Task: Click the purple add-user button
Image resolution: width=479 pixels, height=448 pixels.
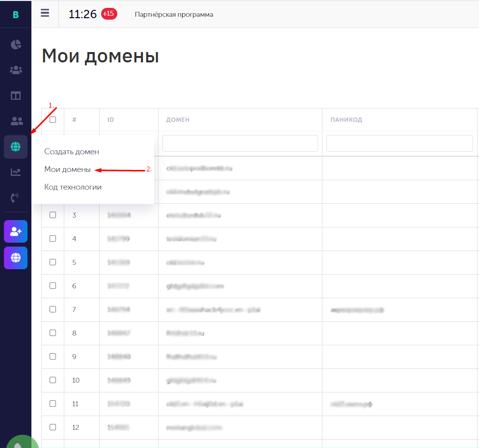Action: (16, 231)
